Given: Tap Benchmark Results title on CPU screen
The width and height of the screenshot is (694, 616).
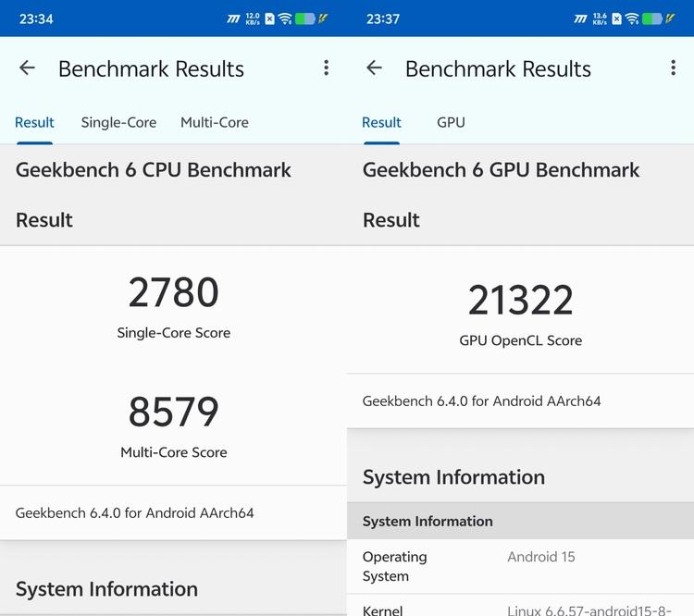Looking at the screenshot, I should [151, 69].
